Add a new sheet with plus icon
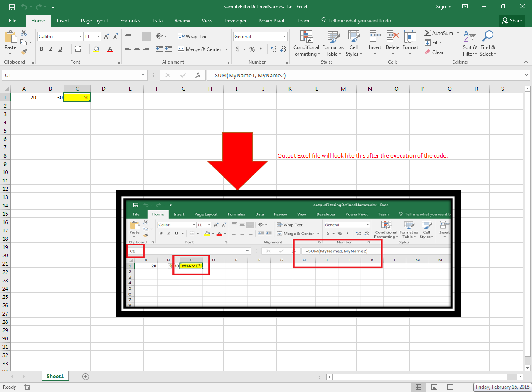 tap(86, 377)
